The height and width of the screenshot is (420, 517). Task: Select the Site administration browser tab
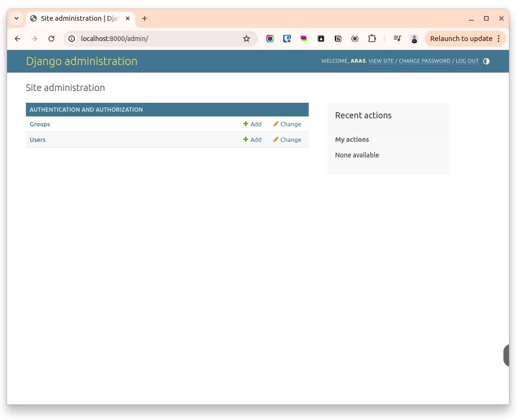(80, 18)
